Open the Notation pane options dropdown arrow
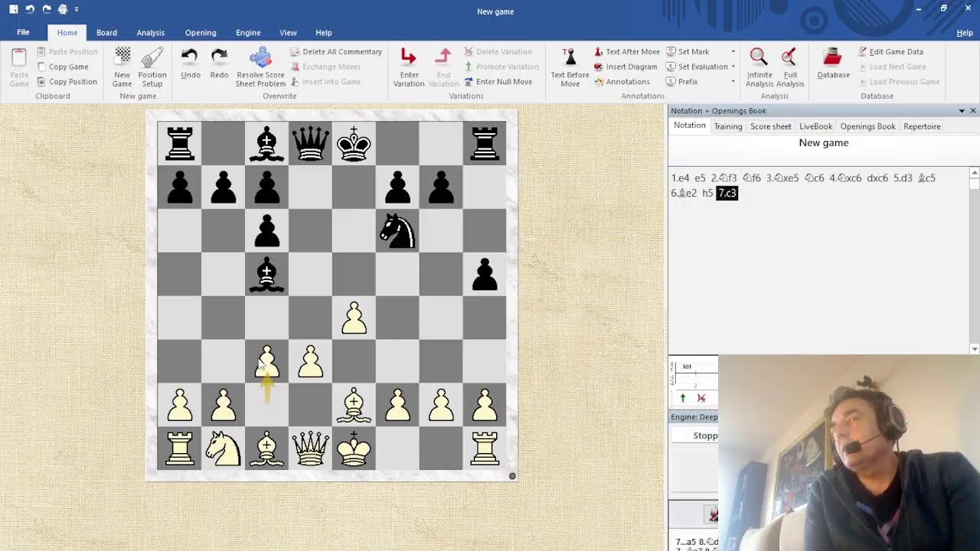 pos(962,111)
